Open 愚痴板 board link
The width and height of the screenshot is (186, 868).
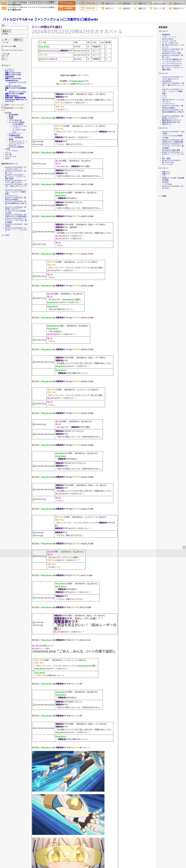(x=11, y=139)
